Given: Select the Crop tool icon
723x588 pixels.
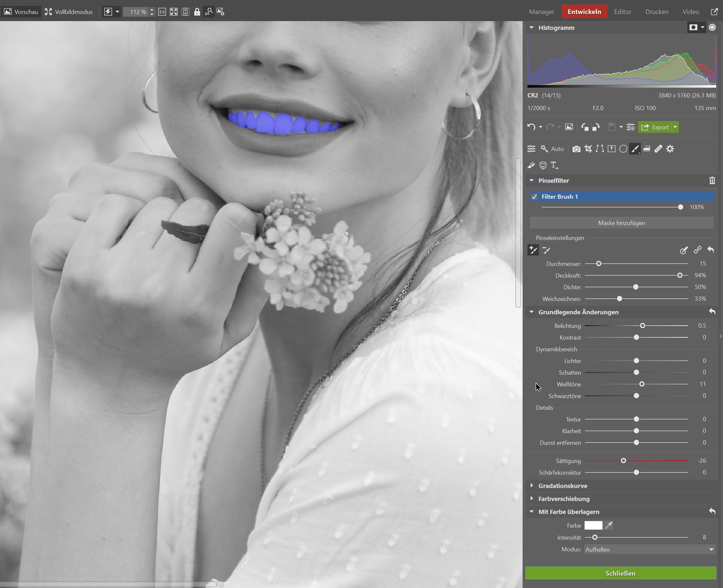Looking at the screenshot, I should pos(588,149).
